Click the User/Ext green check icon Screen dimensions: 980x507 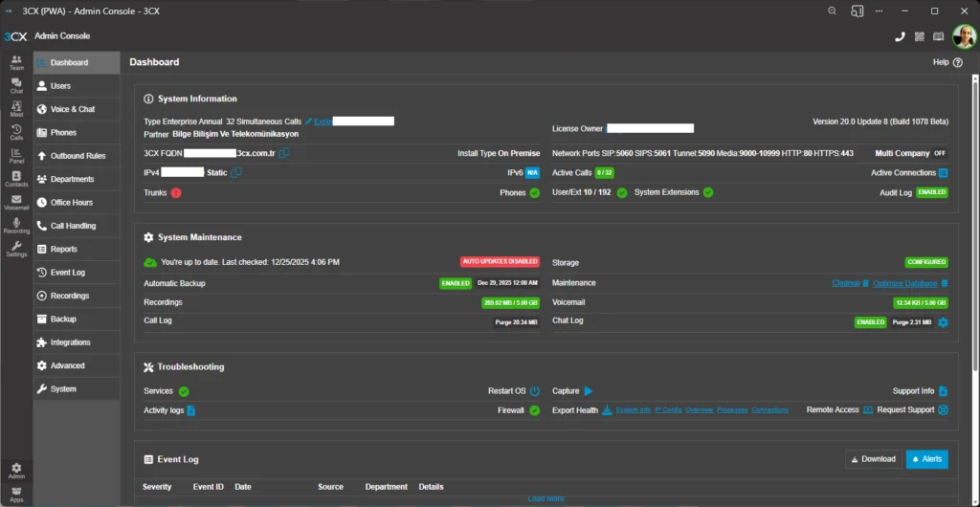click(622, 193)
